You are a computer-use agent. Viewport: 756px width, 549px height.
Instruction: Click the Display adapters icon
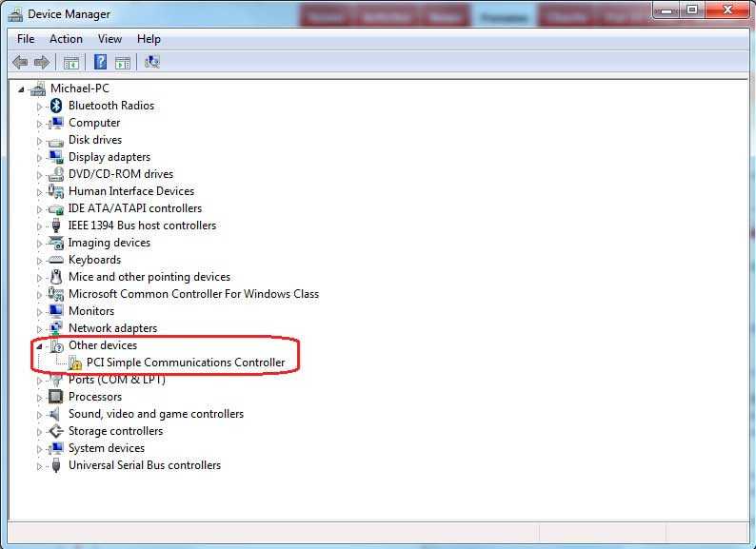(x=56, y=157)
